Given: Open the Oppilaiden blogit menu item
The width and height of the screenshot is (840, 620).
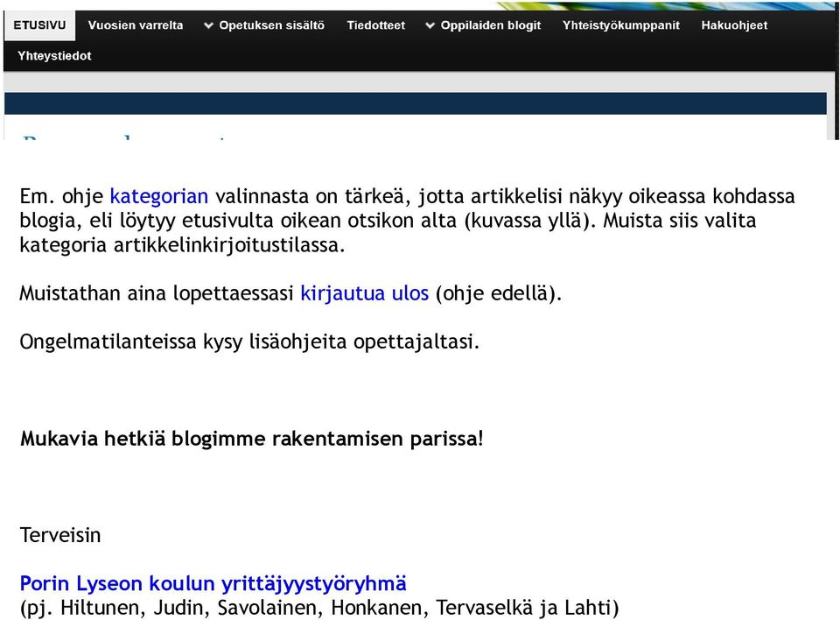Looking at the screenshot, I should (x=491, y=25).
